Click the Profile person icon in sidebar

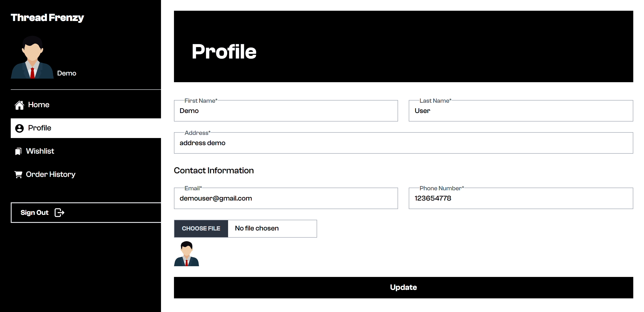coord(19,128)
